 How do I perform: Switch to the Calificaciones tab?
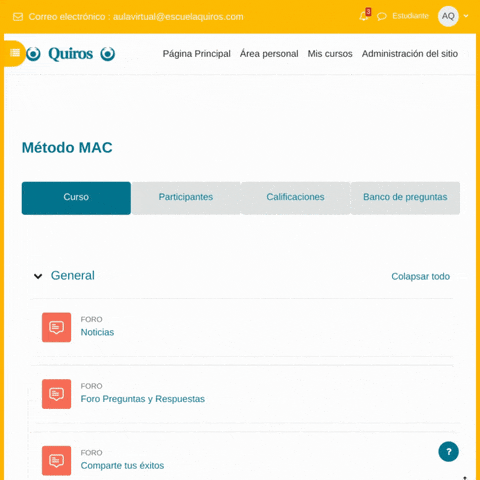tap(295, 198)
